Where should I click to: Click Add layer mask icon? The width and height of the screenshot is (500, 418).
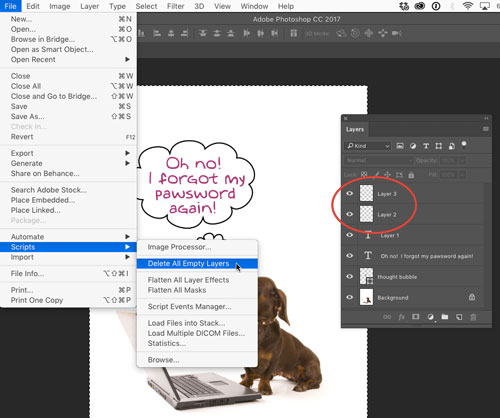pos(416,317)
